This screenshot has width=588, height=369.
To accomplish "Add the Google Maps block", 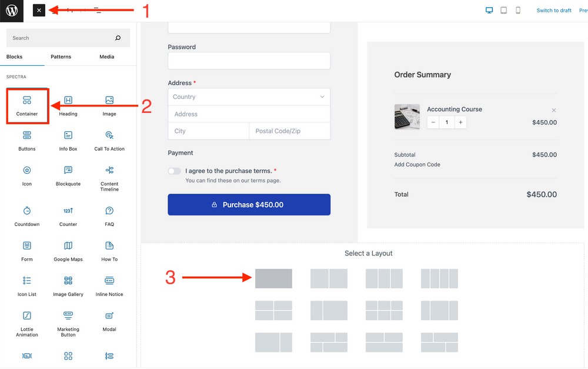I will (68, 250).
